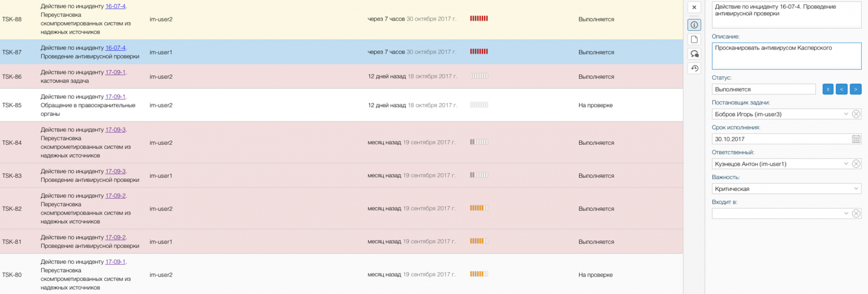Open the history clock icon
The width and height of the screenshot is (868, 294).
click(694, 69)
